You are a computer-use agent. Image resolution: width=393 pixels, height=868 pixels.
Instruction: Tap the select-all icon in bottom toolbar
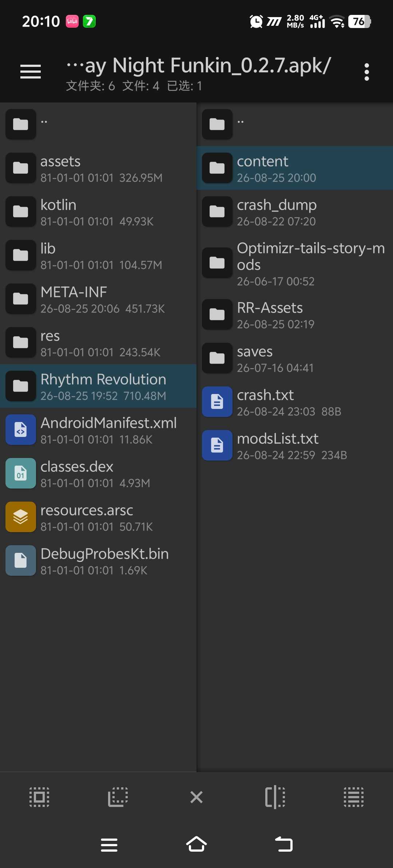[39, 797]
